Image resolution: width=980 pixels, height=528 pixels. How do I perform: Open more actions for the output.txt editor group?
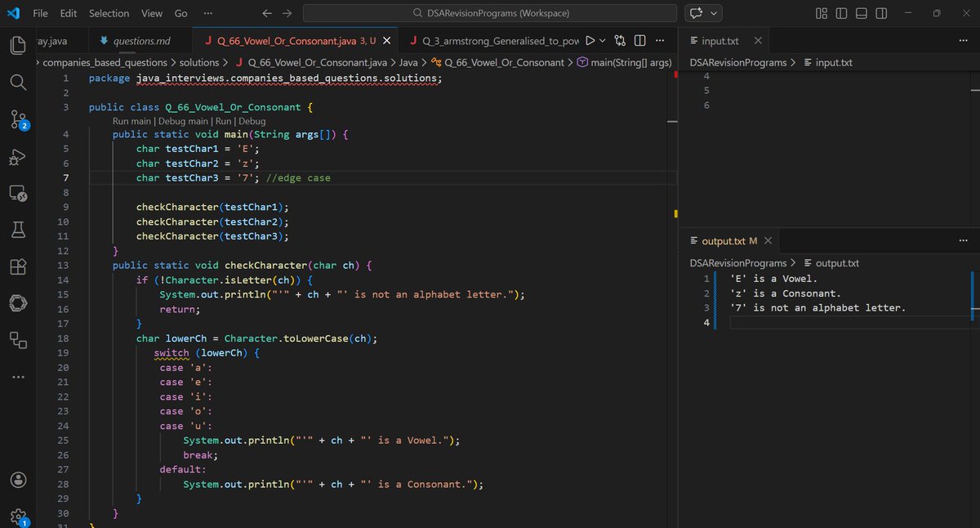tap(963, 240)
